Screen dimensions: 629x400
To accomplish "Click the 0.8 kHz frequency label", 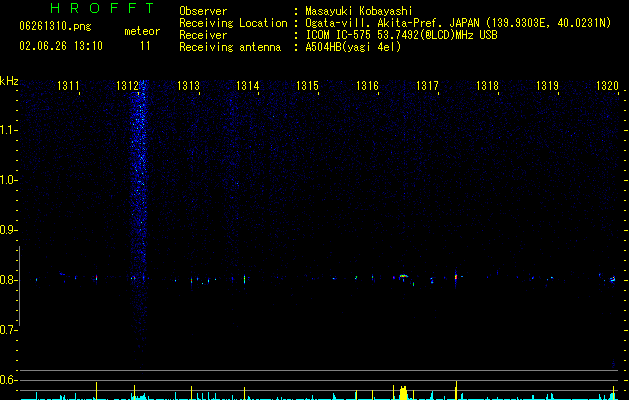I will click(x=8, y=280).
